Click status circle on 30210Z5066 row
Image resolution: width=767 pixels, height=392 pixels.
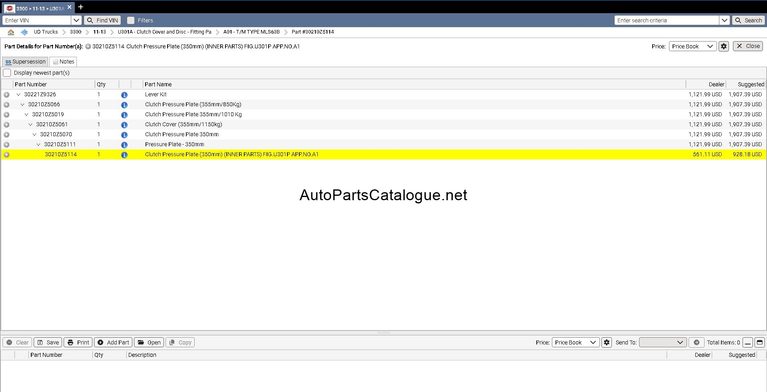point(6,105)
